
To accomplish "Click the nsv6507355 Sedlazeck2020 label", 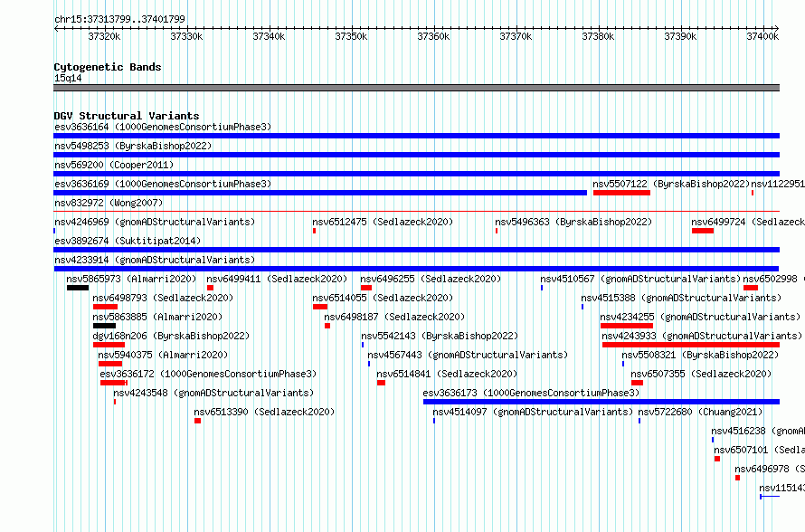I will coord(701,374).
